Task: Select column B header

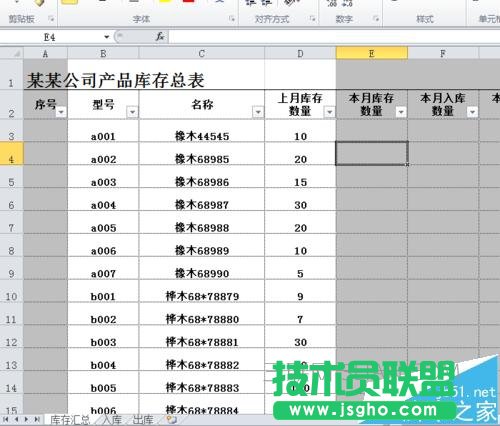Action: point(103,53)
